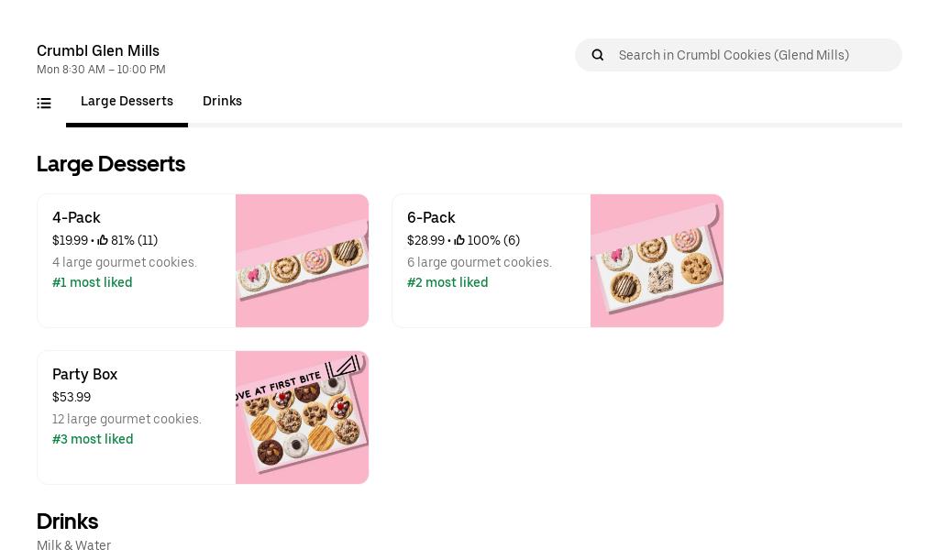Open the 6-Pack cookie box photo
Viewport: 939px width, 560px height.
[x=657, y=261]
